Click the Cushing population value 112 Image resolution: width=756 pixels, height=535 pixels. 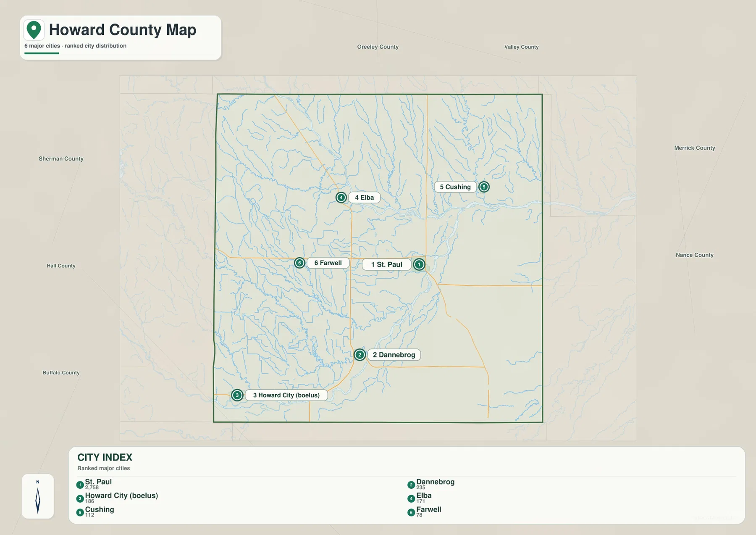tap(89, 515)
